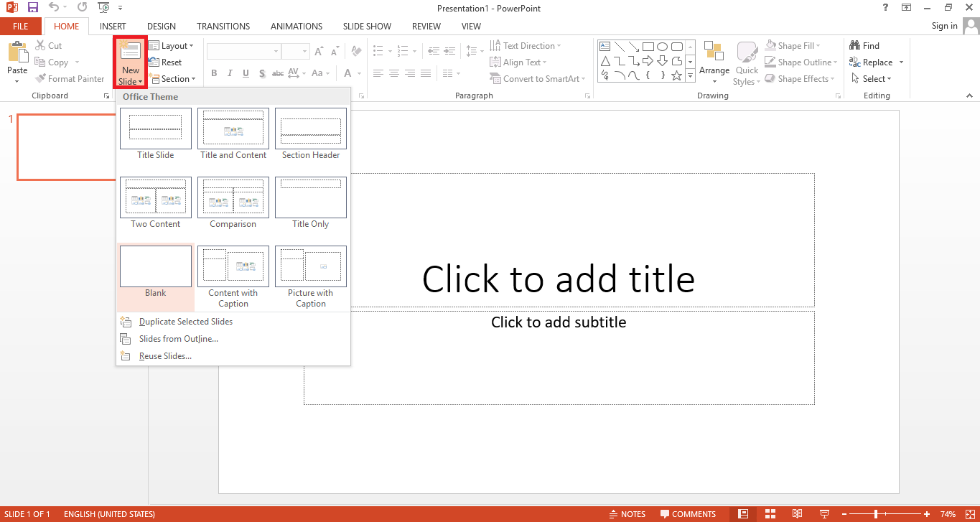
Task: Click the Reset slide button
Action: tap(165, 62)
